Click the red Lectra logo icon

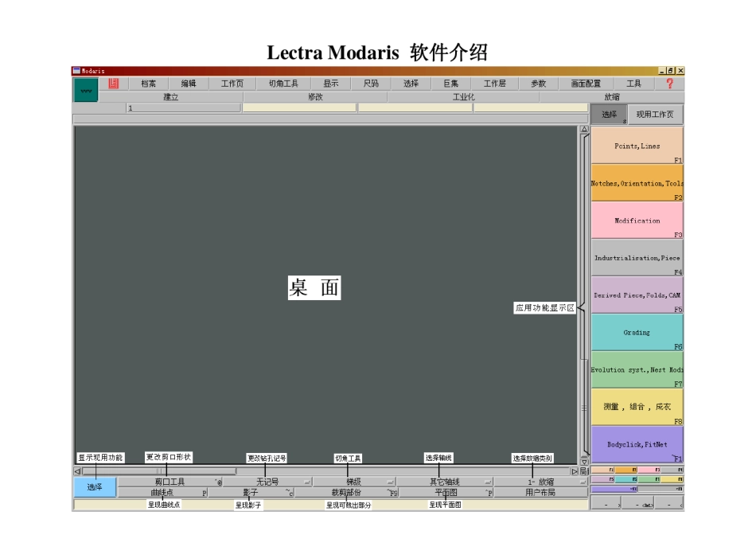113,84
